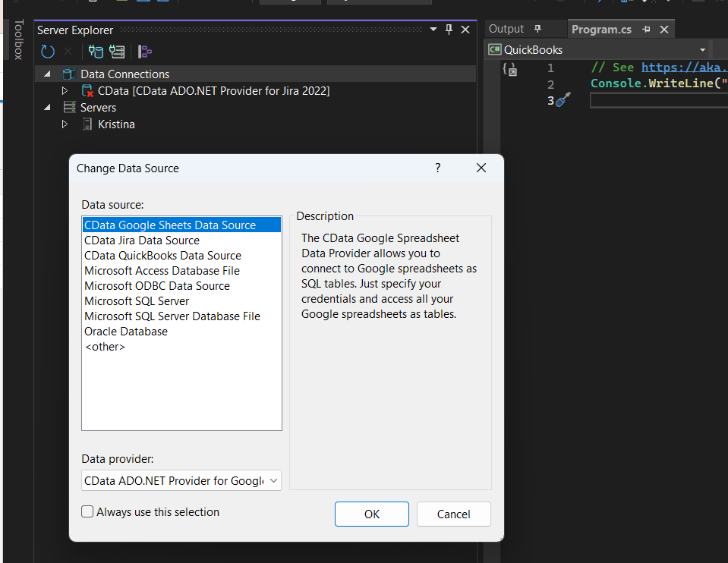Viewport: 728px width, 563px height.
Task: Open the https://aka link in code comment
Action: click(x=685, y=68)
